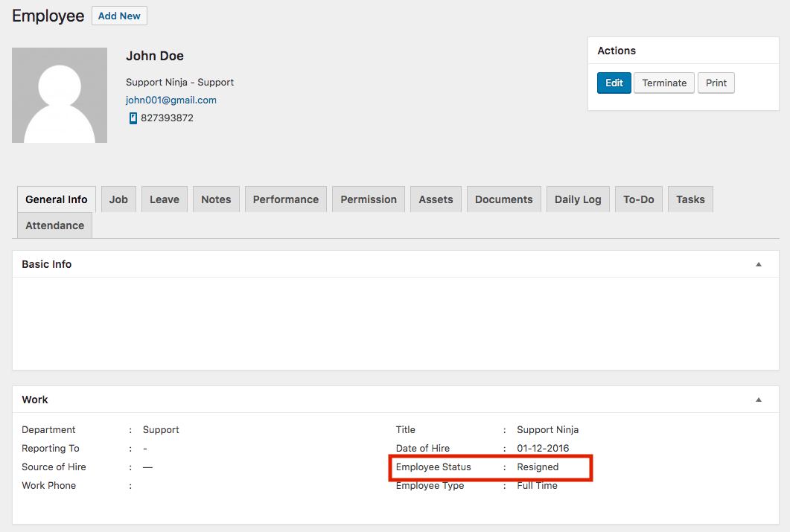Open the Leave tab
Image resolution: width=790 pixels, height=532 pixels.
point(164,199)
